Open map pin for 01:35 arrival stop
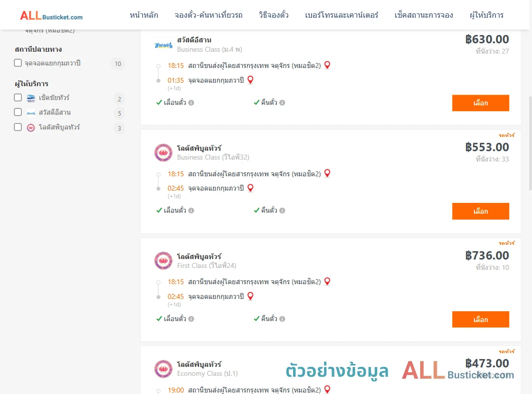Viewport: 532px width, 394px height. 250,80
